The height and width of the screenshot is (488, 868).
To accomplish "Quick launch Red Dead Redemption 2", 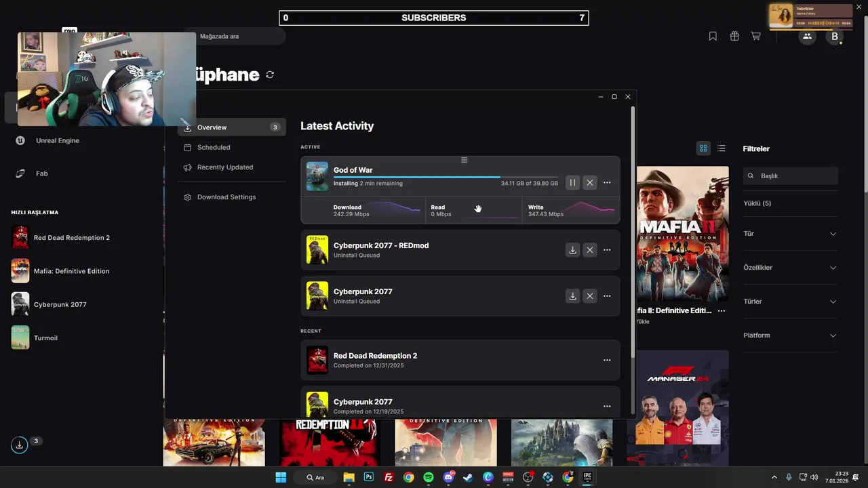I will [61, 238].
